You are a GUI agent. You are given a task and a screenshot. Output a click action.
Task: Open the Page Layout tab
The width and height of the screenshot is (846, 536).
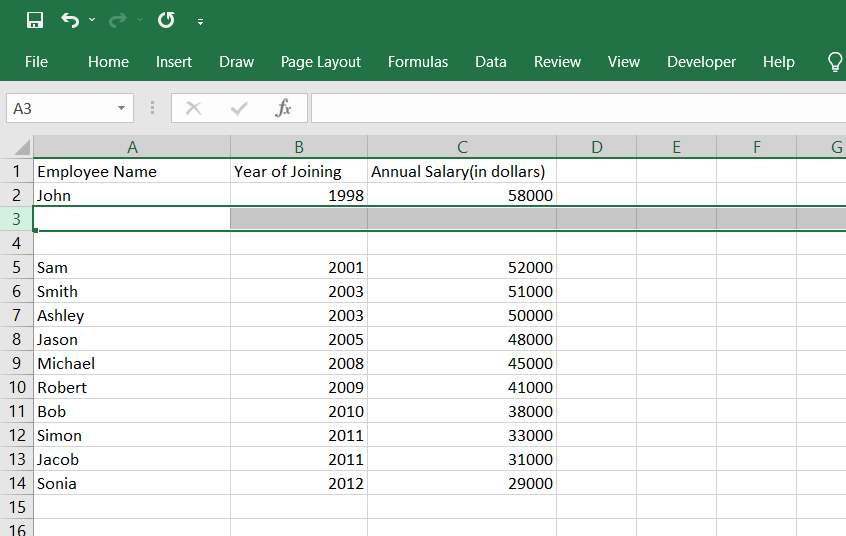tap(321, 62)
